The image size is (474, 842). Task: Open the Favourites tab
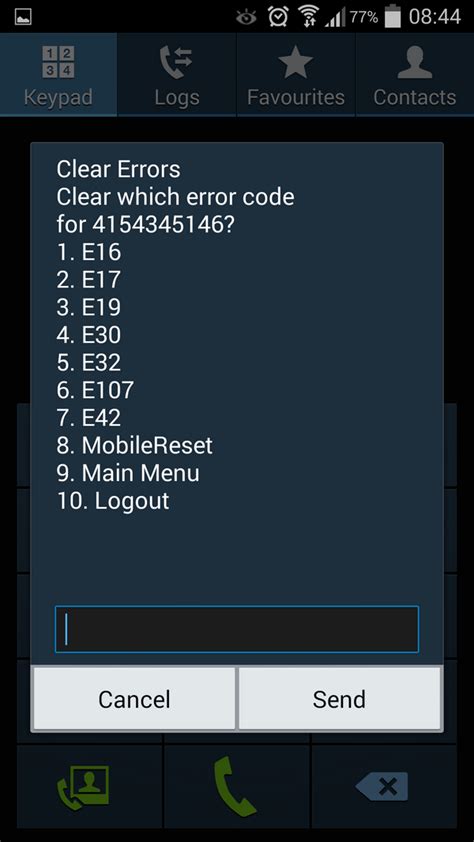pyautogui.click(x=296, y=75)
